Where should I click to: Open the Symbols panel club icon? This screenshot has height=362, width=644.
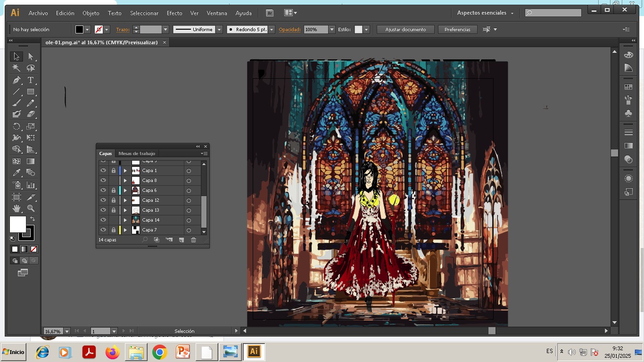628,114
